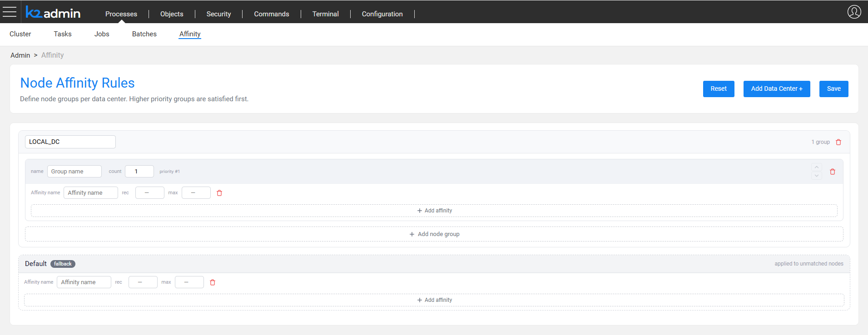This screenshot has height=335, width=868.
Task: Click the fallback badge
Action: pyautogui.click(x=63, y=264)
